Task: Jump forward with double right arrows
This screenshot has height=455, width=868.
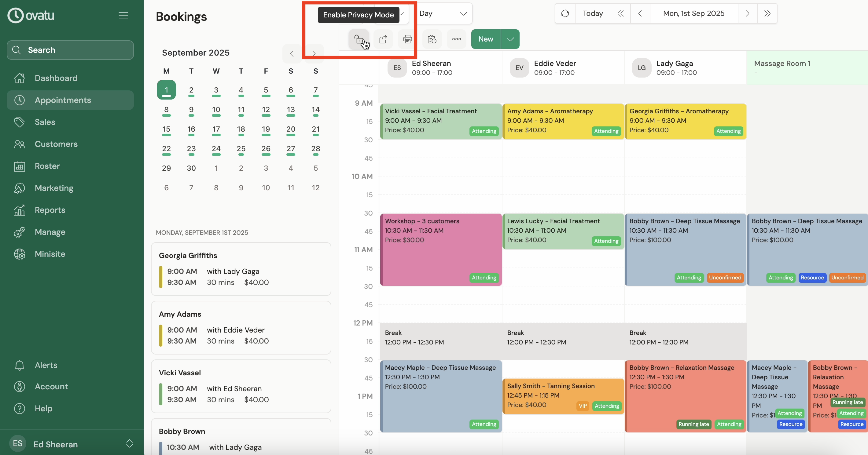Action: (x=767, y=13)
